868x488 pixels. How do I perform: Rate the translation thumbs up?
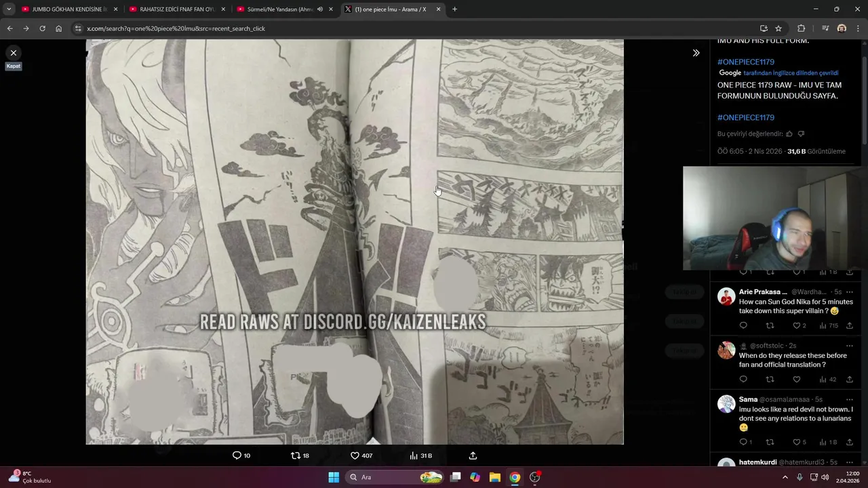pyautogui.click(x=789, y=134)
